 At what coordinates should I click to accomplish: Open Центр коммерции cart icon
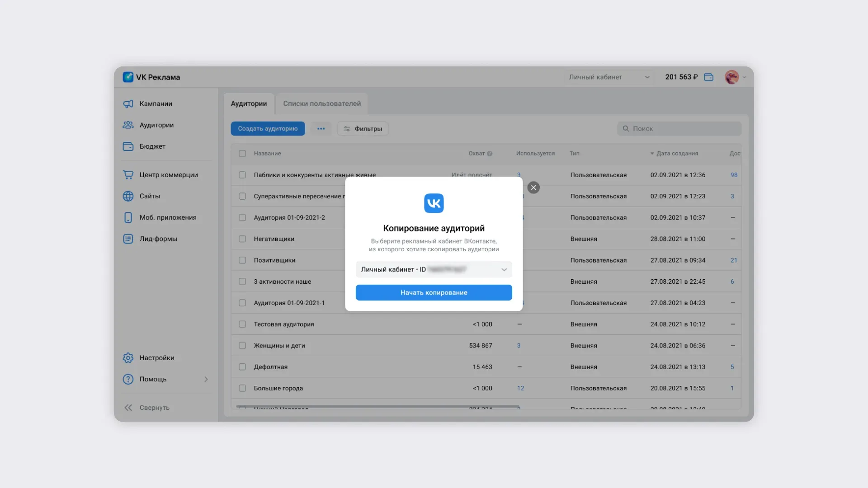click(x=128, y=175)
